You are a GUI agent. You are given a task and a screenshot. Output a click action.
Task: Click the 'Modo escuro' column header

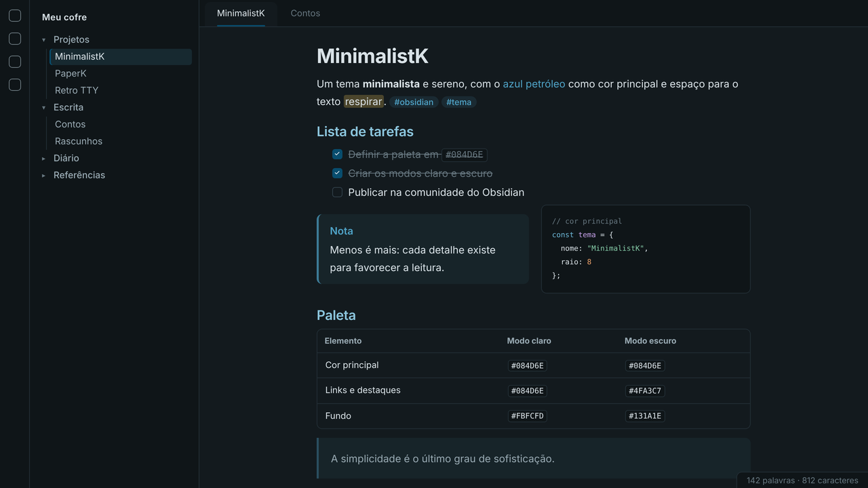coord(650,341)
